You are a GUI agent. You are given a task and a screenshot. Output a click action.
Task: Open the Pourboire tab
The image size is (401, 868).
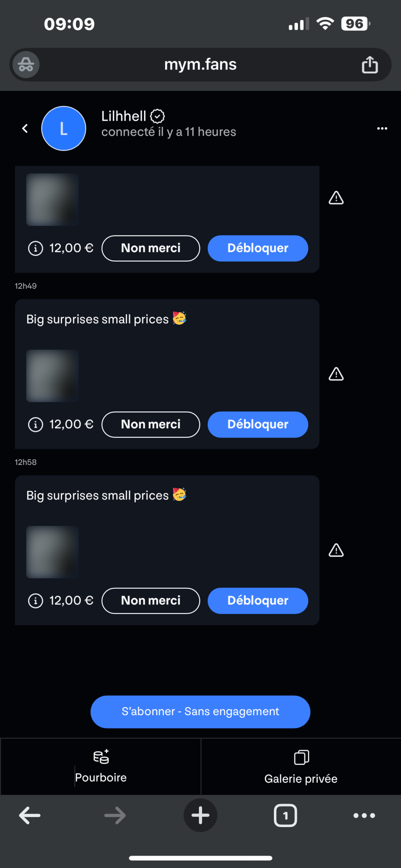pos(101,767)
